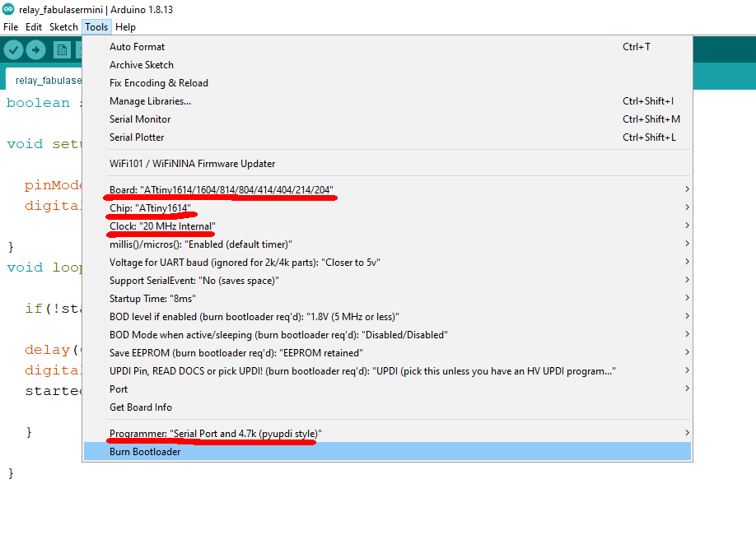Image resolution: width=756 pixels, height=535 pixels.
Task: Open the File menu
Action: 11,27
